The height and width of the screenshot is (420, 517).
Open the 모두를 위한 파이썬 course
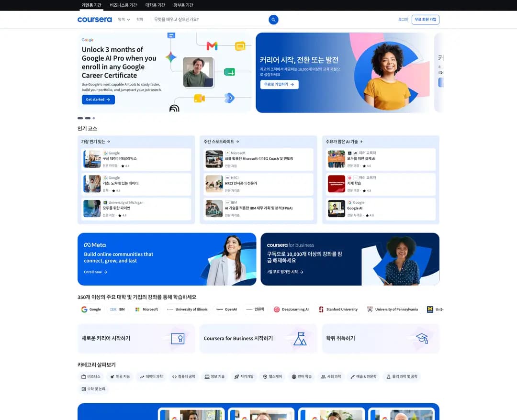tap(136, 209)
